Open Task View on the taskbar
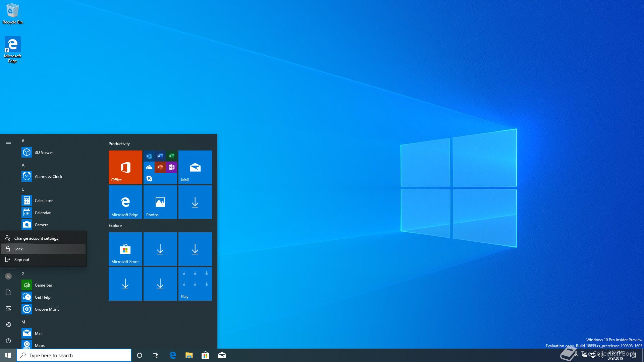 click(x=156, y=355)
